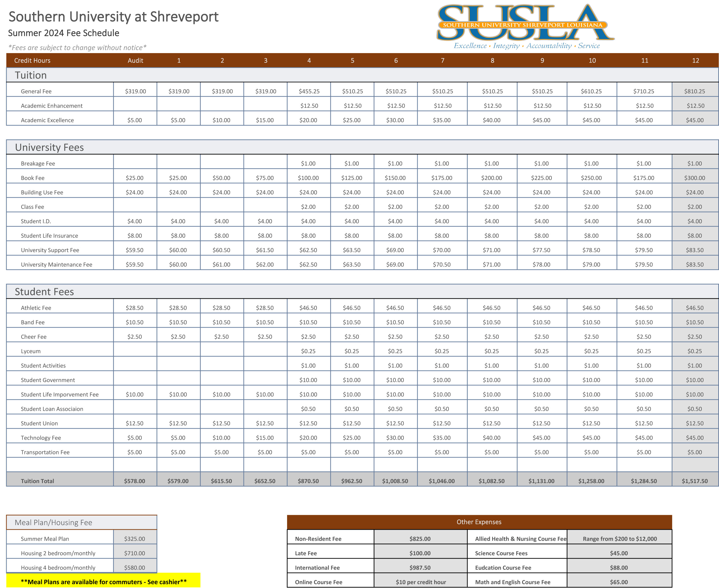Select the 'Student Loan Associaion' row label
719x588 pixels.
tap(52, 409)
